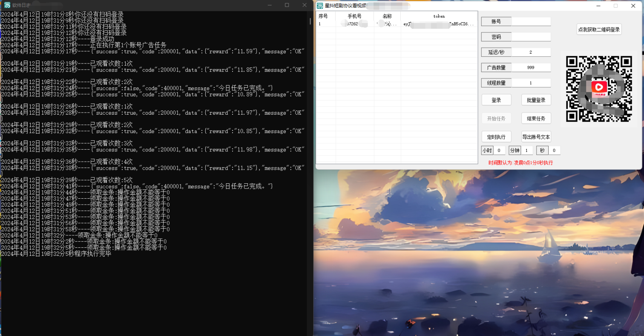Select the 线程数量 input field
This screenshot has width=644, height=336.
click(531, 83)
